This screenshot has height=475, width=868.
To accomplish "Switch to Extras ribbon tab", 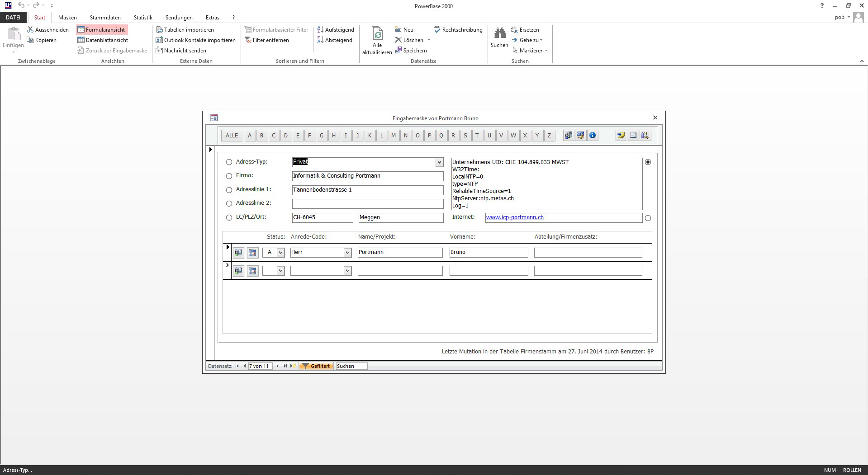I will click(x=213, y=18).
